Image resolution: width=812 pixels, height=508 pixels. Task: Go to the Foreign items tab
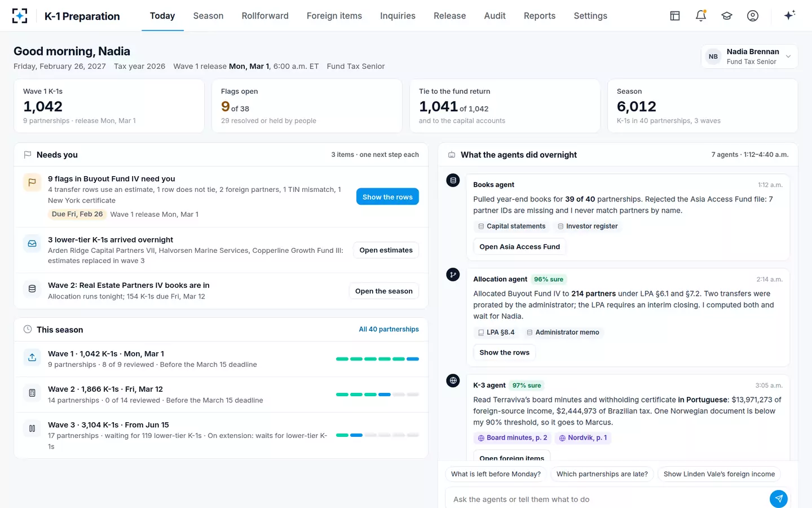[334, 16]
